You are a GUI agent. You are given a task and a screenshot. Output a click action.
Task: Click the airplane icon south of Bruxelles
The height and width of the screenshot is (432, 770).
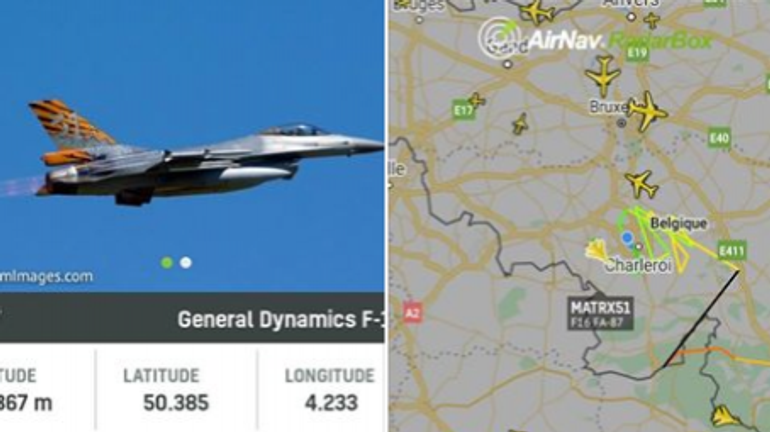tap(641, 185)
